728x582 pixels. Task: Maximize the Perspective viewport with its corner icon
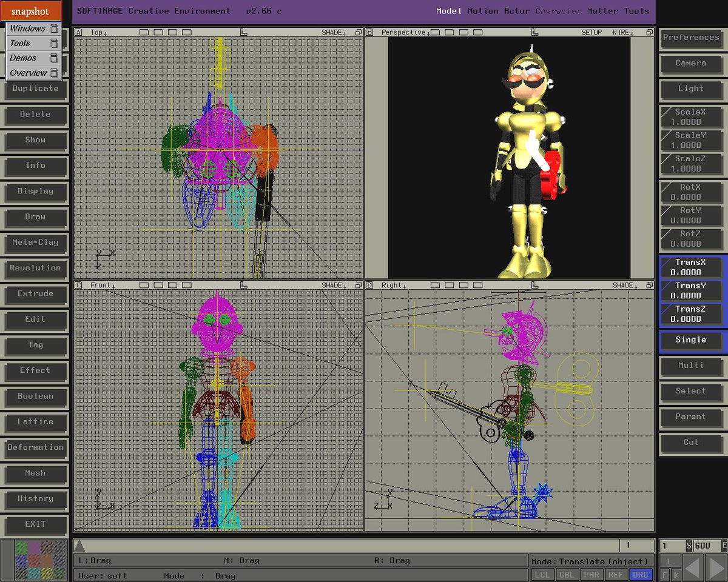coord(650,32)
